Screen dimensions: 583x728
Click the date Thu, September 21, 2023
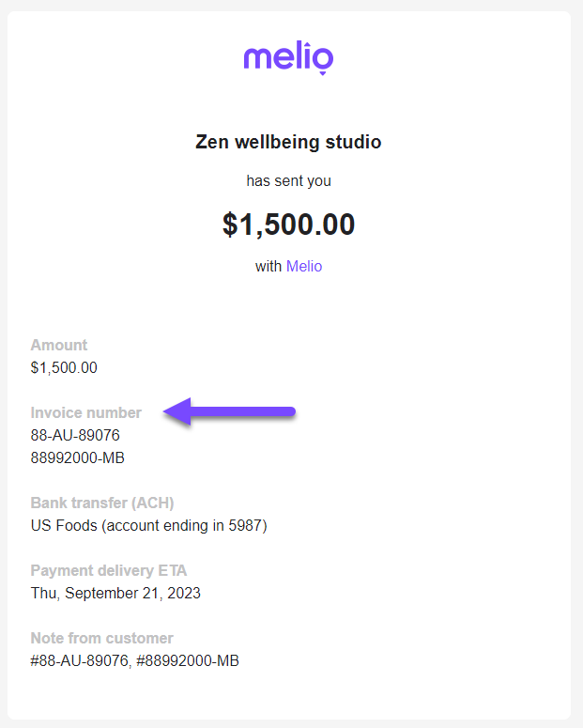(x=115, y=593)
